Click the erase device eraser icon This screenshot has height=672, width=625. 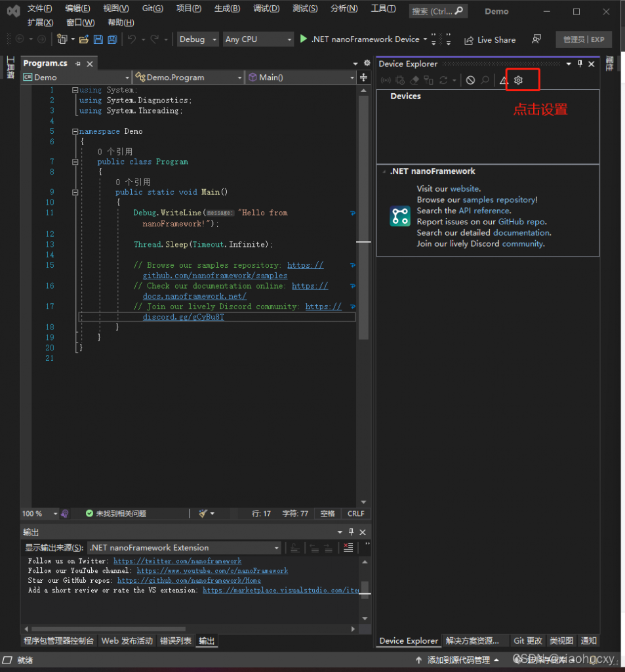pyautogui.click(x=414, y=80)
